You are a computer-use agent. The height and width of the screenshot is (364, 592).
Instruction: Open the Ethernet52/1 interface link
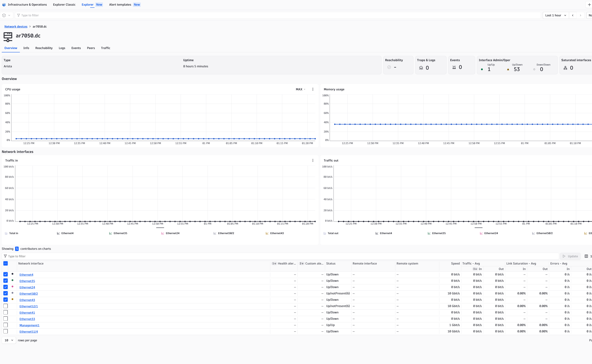[x=29, y=306]
